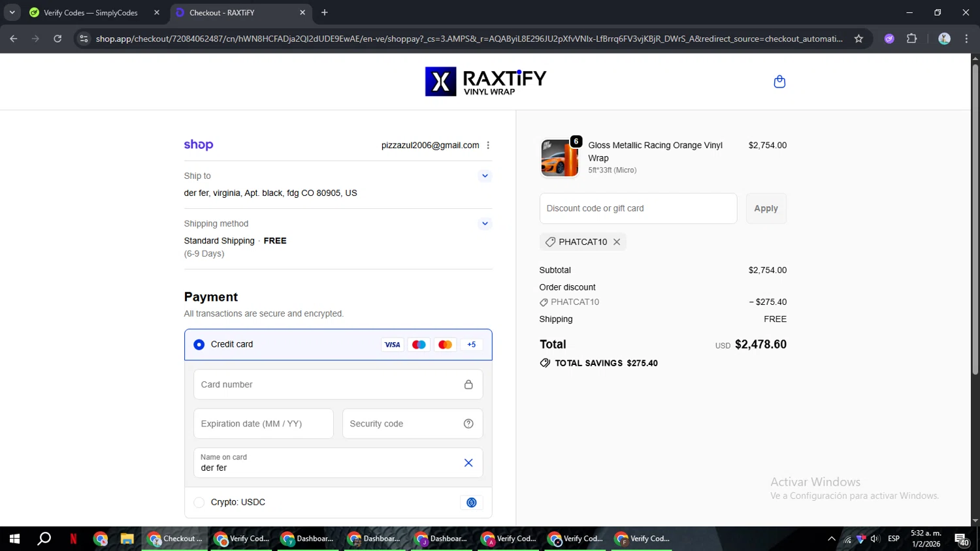The image size is (980, 551).
Task: Click the Expiration date field
Action: point(263,424)
